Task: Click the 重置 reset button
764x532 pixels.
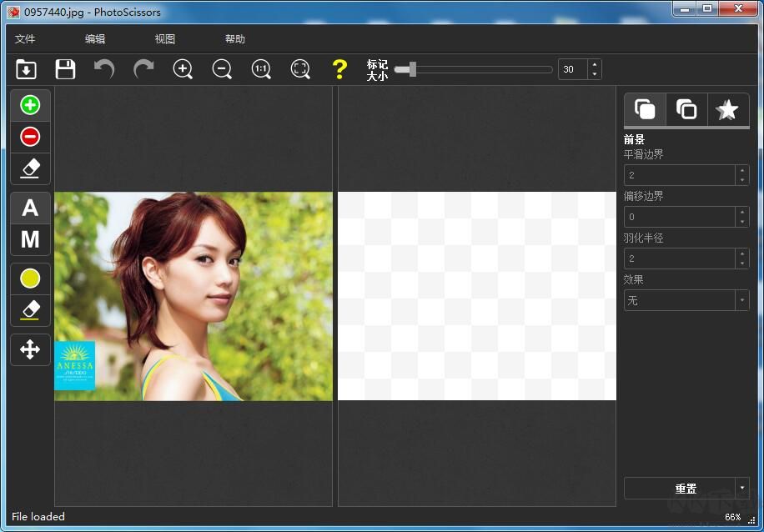Action: tap(686, 488)
